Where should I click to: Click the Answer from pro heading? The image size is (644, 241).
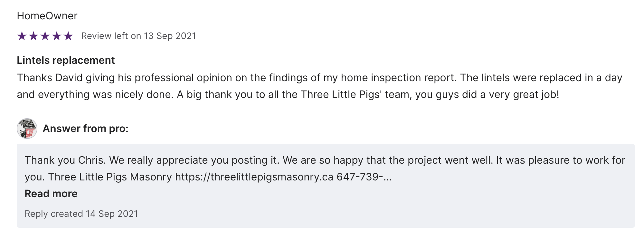pyautogui.click(x=85, y=129)
